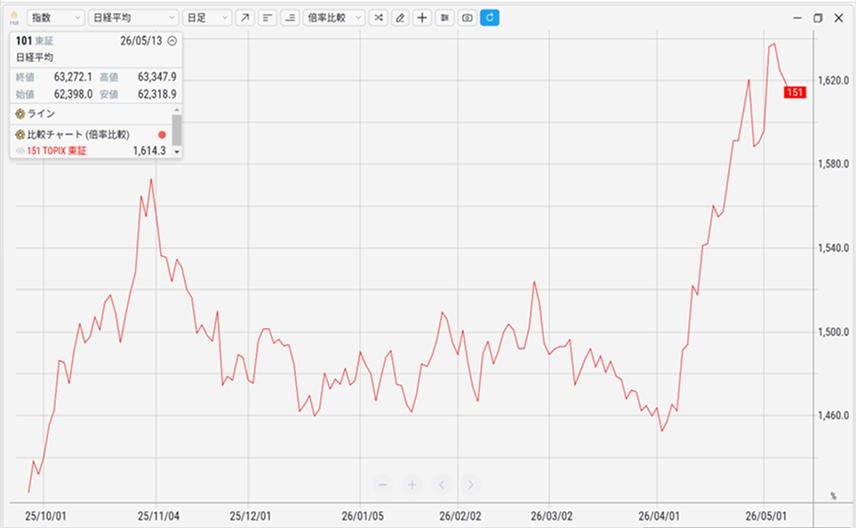Click the scroll-down arrow in info panel
This screenshot has width=856, height=528.
pyautogui.click(x=176, y=152)
